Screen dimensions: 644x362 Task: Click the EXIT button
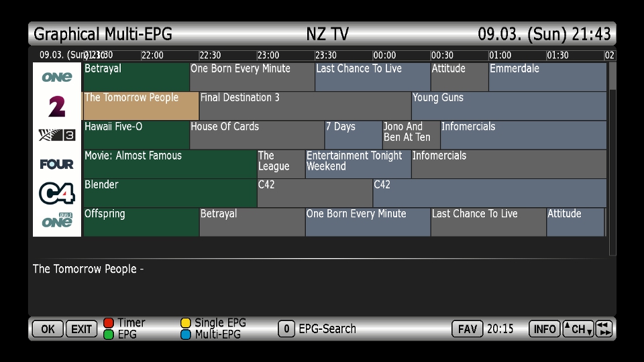tap(81, 329)
